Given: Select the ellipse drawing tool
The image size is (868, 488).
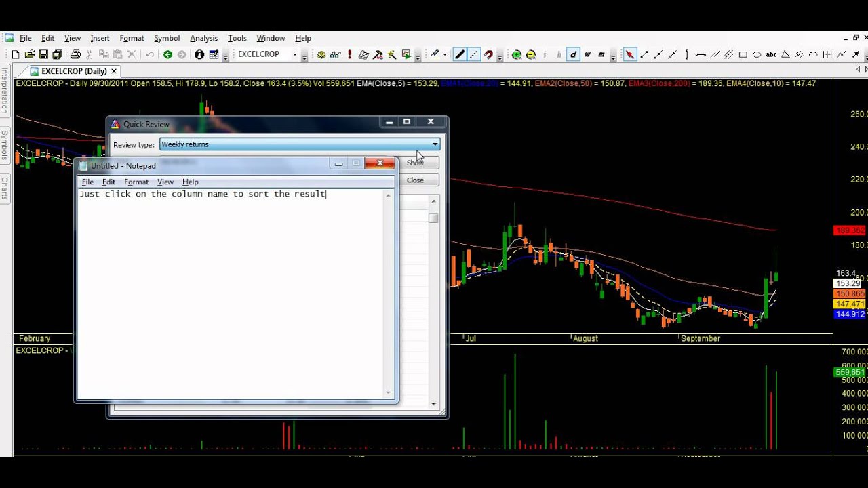Looking at the screenshot, I should coord(757,54).
